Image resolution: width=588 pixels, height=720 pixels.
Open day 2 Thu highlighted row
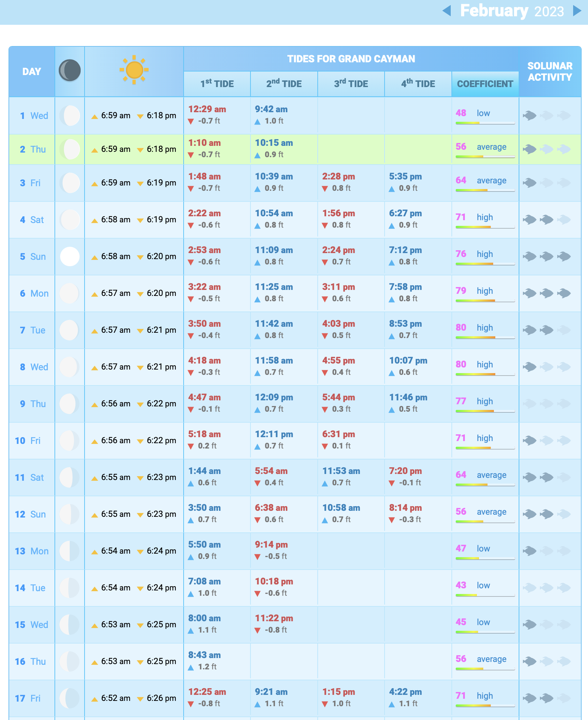33,149
